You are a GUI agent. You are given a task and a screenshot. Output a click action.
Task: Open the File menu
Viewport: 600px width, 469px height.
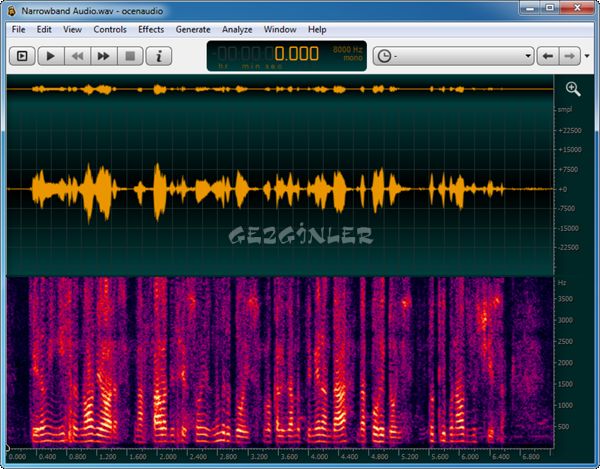(18, 29)
